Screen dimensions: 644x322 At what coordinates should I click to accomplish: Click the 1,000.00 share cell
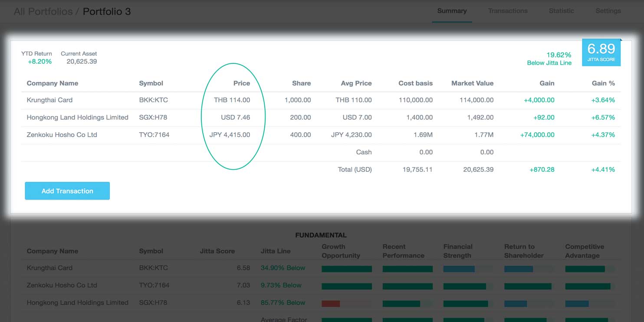[298, 100]
